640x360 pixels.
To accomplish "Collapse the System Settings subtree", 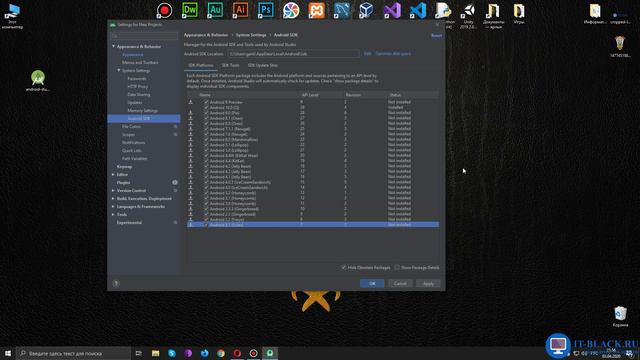I will tap(119, 70).
